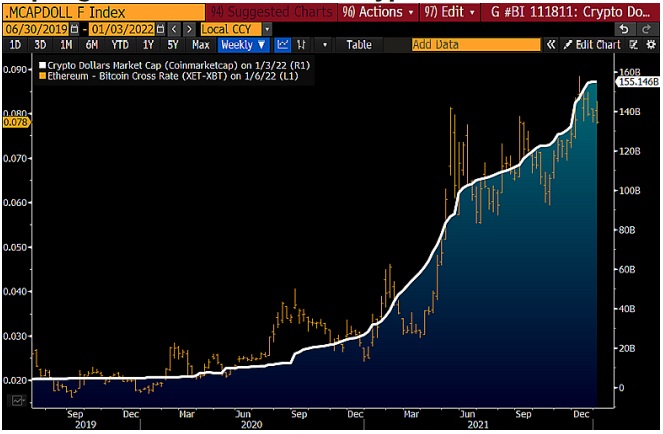Screen dimensions: 663x434
Task: Open chart settings gear
Action: 652,45
